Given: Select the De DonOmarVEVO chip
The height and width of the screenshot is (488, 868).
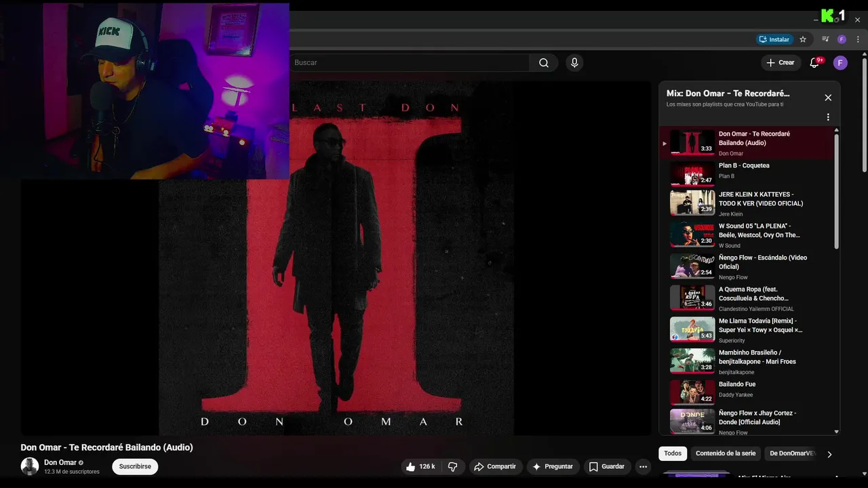Looking at the screenshot, I should [x=792, y=453].
